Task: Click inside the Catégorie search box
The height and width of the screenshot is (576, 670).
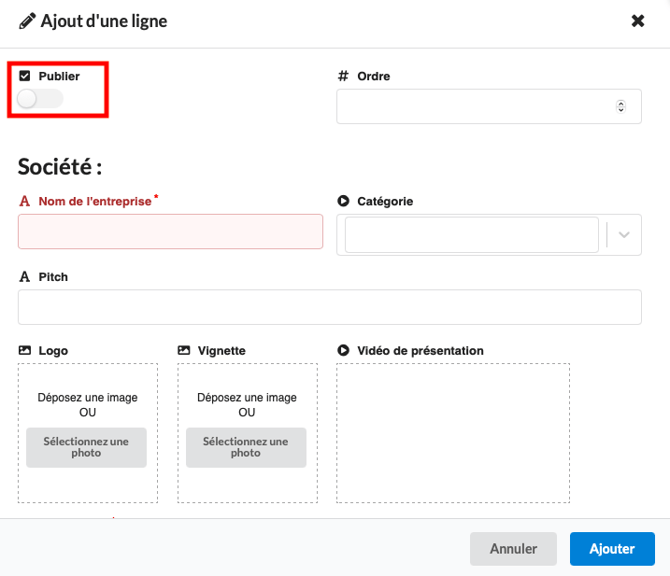Action: (x=471, y=235)
